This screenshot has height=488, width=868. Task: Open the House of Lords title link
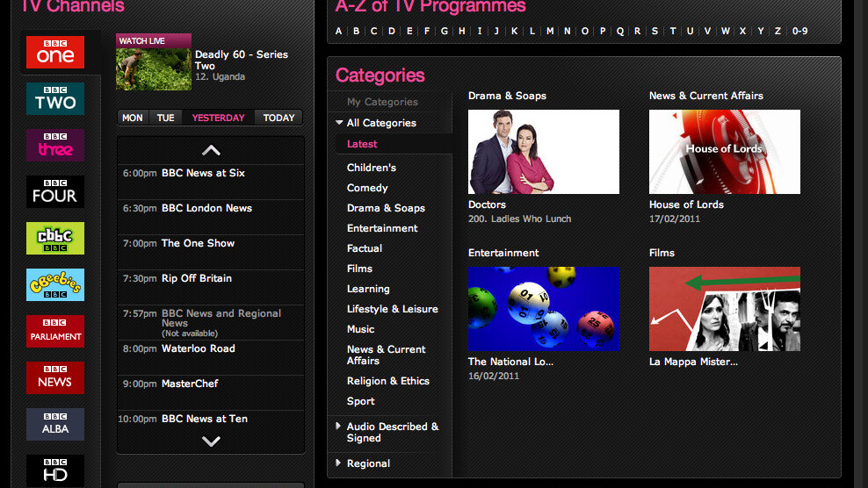coord(686,205)
